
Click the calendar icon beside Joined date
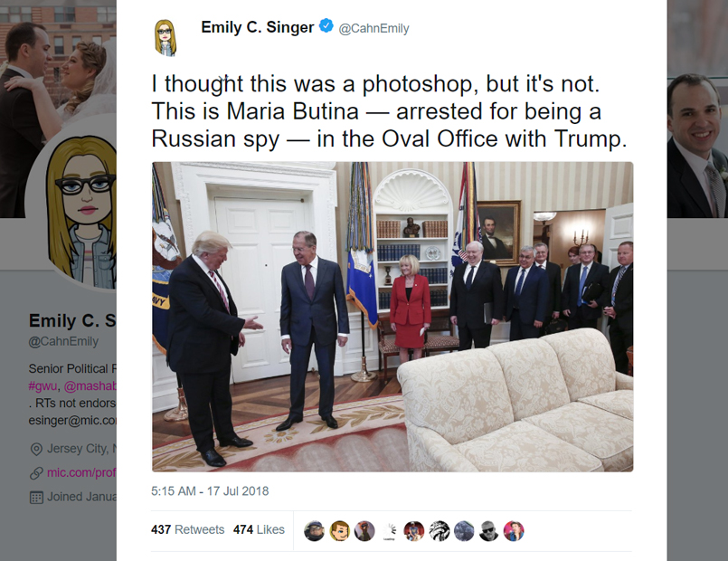coord(36,498)
